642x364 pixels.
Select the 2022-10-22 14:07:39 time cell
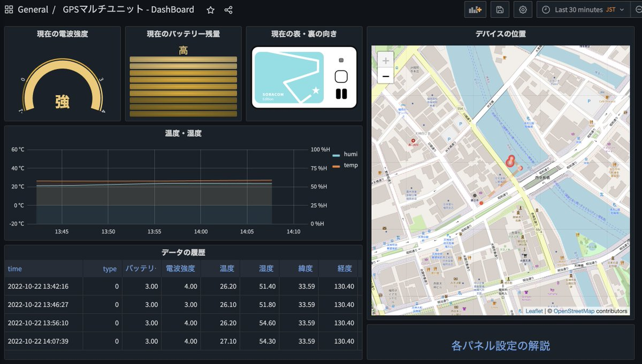tap(44, 341)
